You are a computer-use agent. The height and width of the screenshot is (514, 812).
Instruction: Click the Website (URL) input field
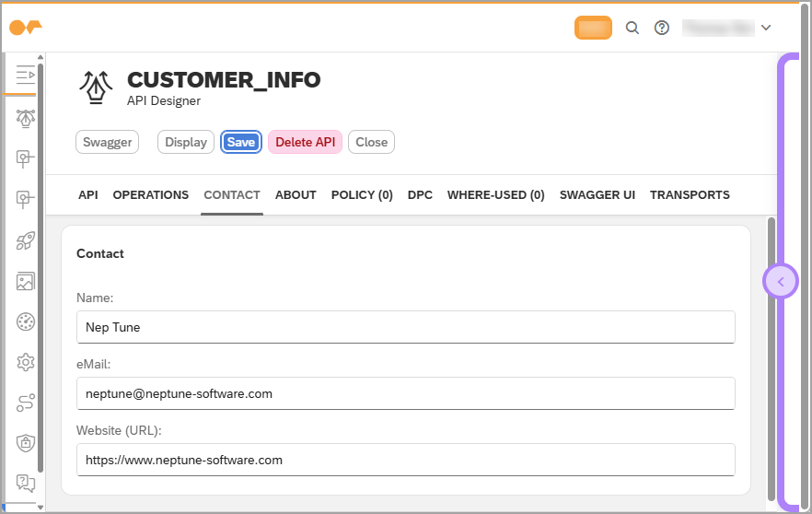point(406,460)
